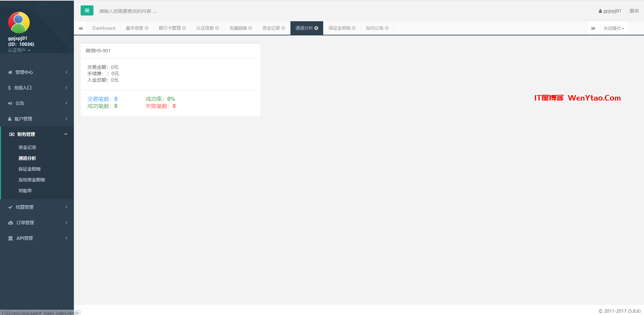The height and width of the screenshot is (315, 644).
Task: Close the 银行卡管理 tab
Action: [184, 28]
